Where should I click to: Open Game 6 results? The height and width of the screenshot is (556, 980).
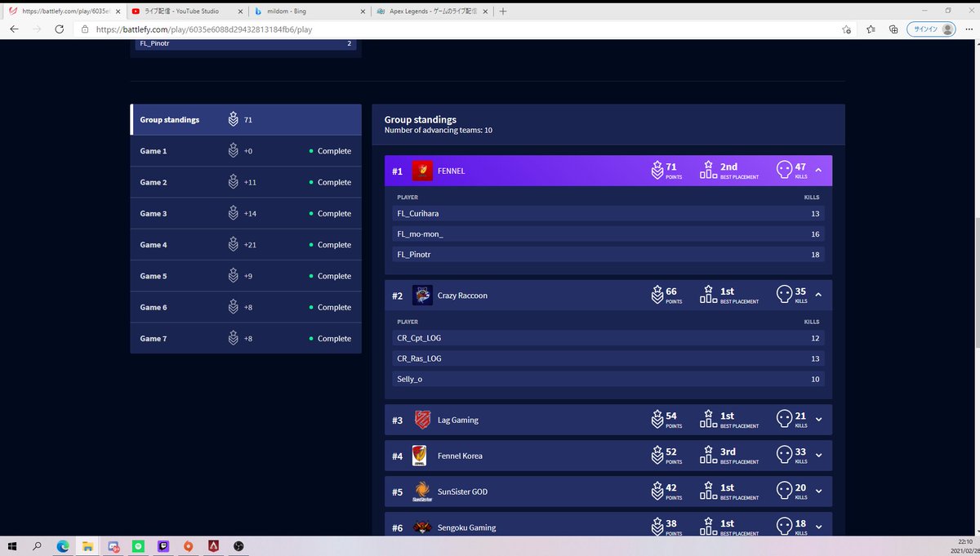click(246, 307)
